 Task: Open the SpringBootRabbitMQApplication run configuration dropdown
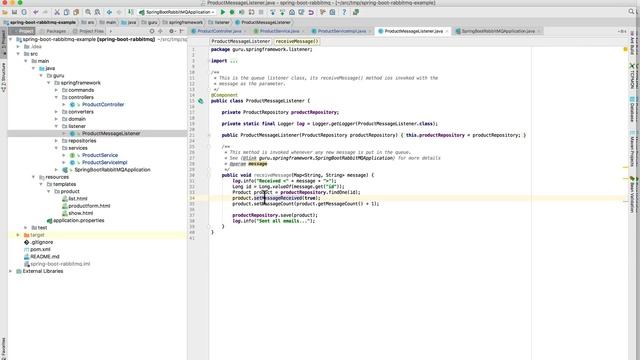tap(177, 12)
